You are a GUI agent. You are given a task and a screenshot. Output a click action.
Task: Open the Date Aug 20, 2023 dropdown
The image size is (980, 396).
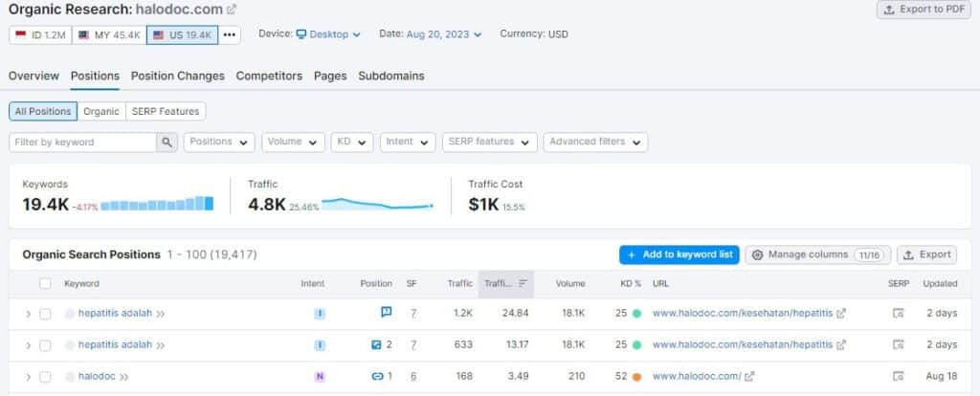[x=444, y=34]
